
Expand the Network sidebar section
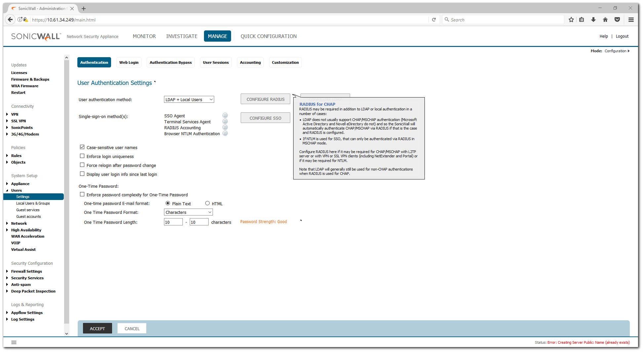click(7, 223)
